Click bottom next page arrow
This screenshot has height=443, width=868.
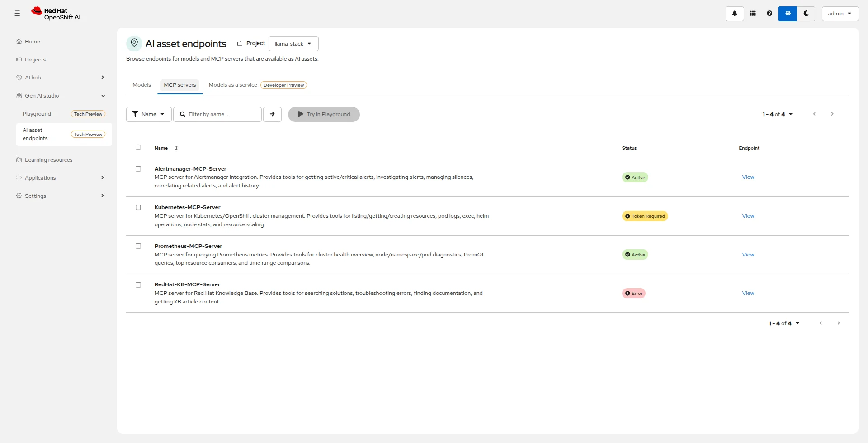[x=838, y=323]
